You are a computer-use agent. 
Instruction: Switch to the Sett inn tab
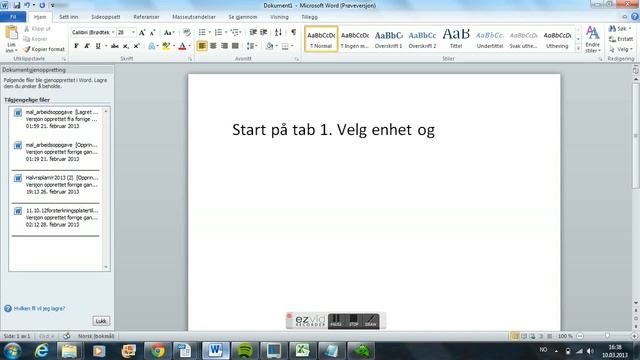pyautogui.click(x=69, y=17)
